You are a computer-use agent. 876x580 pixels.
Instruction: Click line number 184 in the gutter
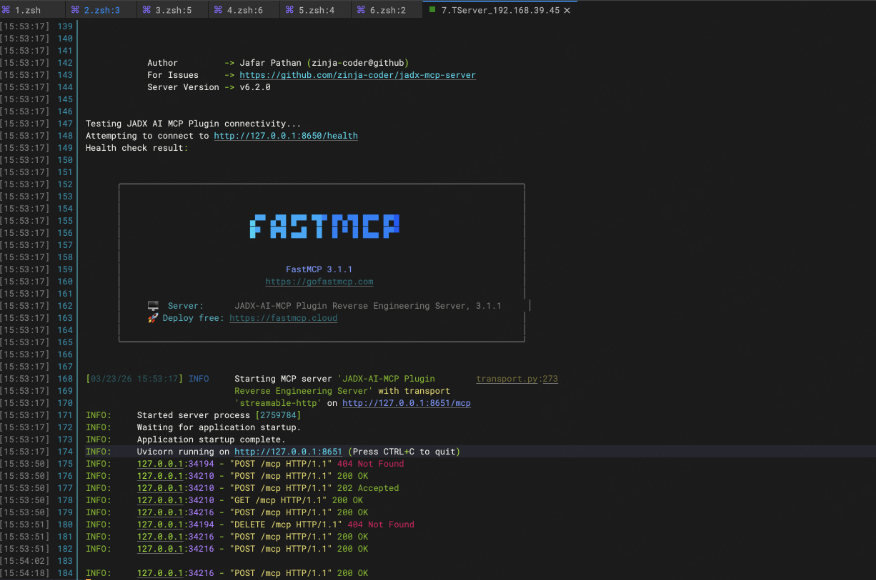pos(65,573)
